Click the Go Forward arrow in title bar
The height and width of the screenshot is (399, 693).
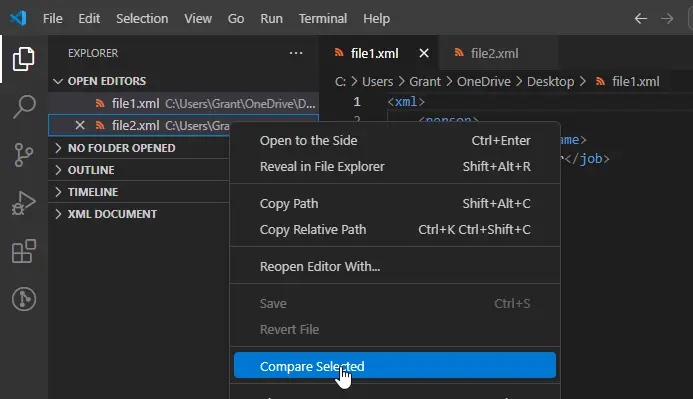click(667, 19)
